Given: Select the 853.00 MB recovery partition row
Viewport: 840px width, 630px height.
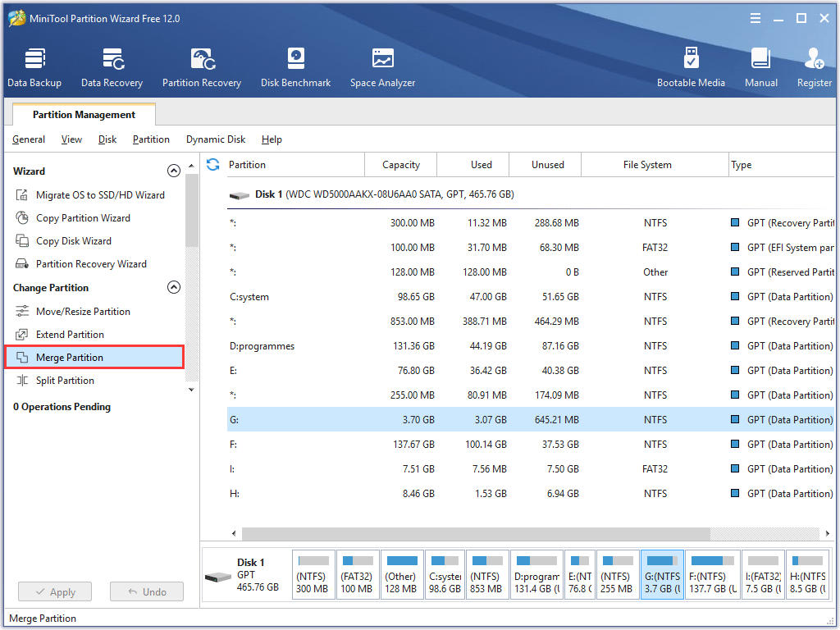Looking at the screenshot, I should (x=531, y=322).
